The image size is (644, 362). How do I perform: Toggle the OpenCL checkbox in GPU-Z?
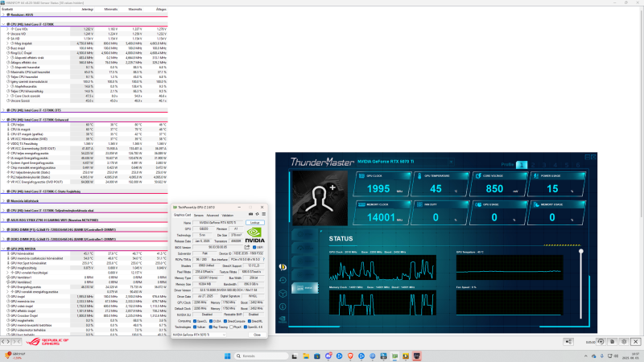195,321
